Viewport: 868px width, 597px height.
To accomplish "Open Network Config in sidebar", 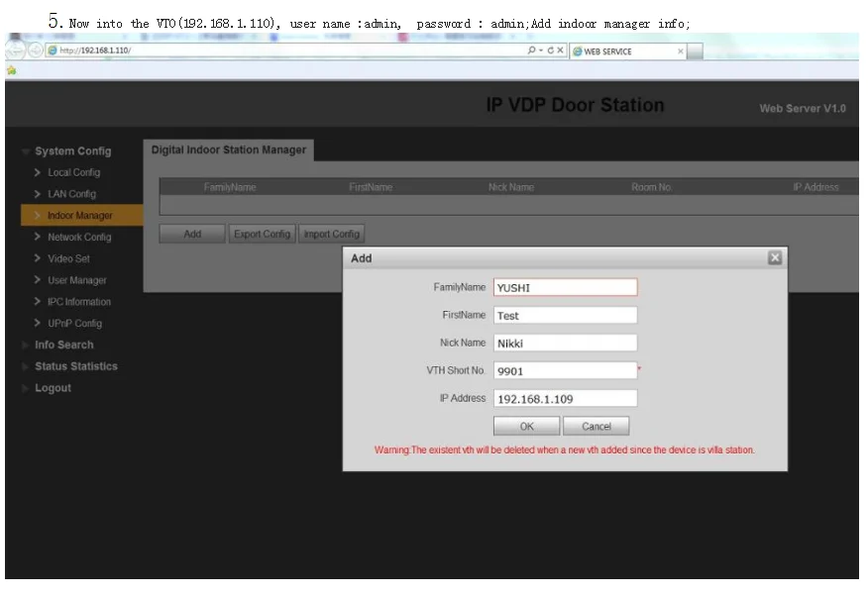I will coord(79,238).
